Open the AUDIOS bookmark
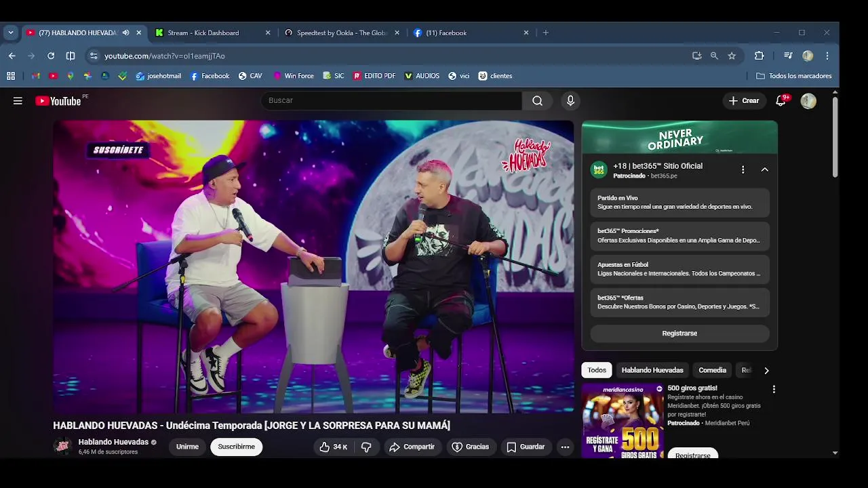 (422, 76)
